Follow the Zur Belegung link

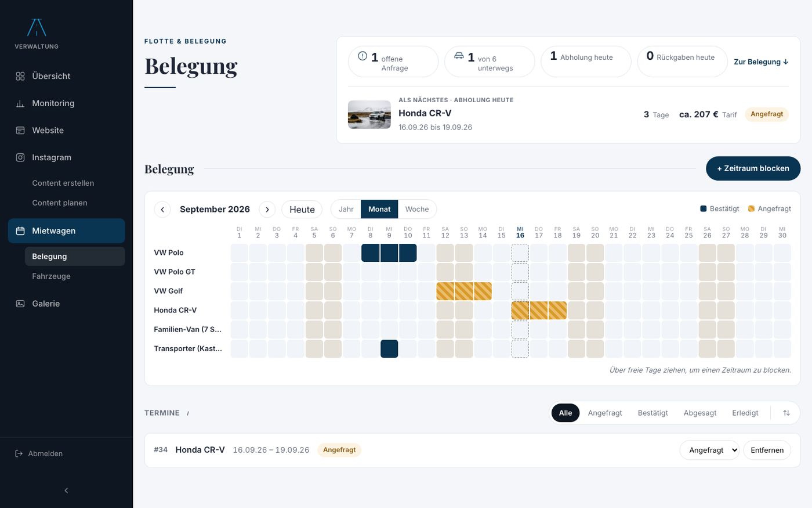761,62
